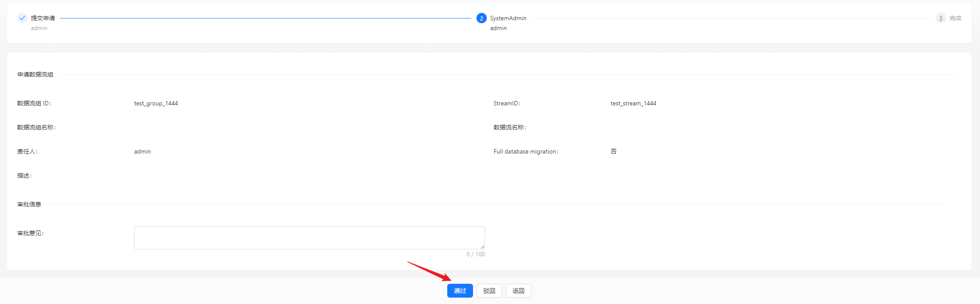Focus the 审批意见 comment text area
Image resolution: width=980 pixels, height=304 pixels.
(x=309, y=237)
